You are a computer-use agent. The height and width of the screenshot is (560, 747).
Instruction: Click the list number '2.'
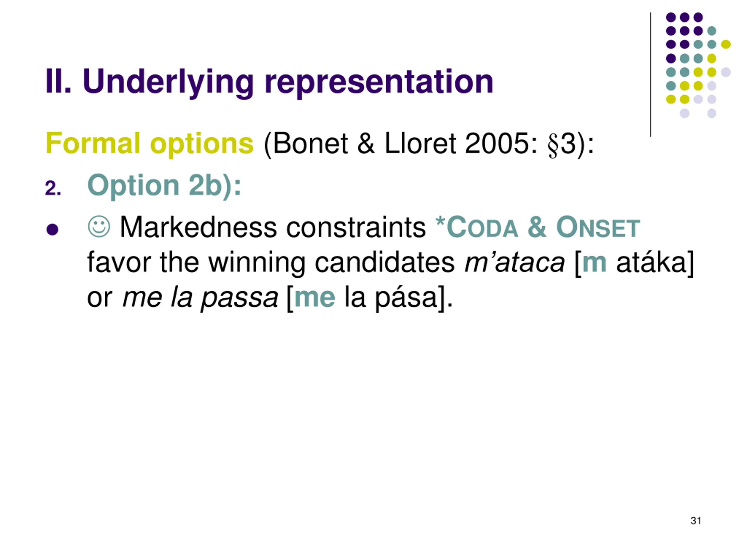click(x=53, y=188)
